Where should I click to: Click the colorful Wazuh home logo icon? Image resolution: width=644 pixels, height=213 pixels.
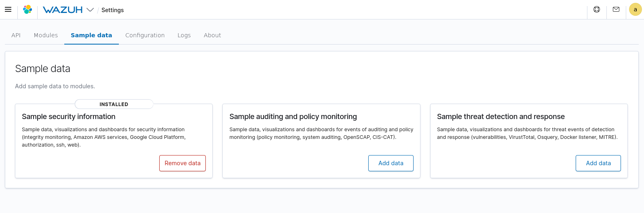point(27,9)
